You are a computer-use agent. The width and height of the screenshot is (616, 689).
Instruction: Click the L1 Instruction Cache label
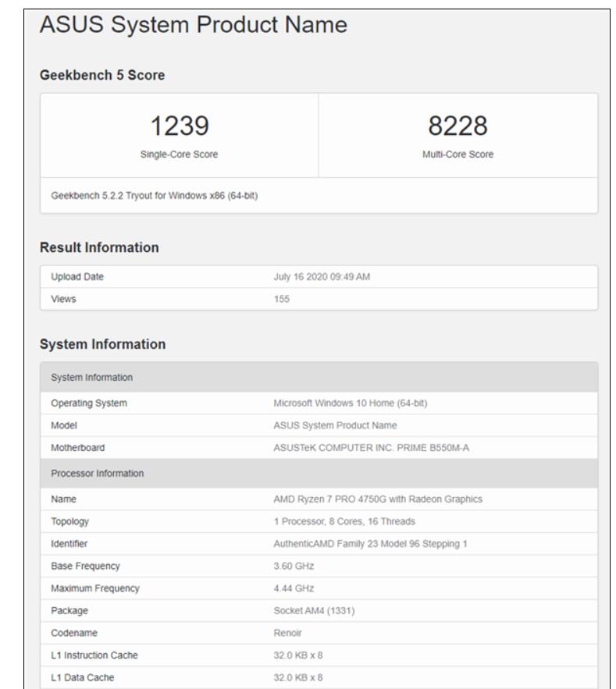pyautogui.click(x=94, y=655)
